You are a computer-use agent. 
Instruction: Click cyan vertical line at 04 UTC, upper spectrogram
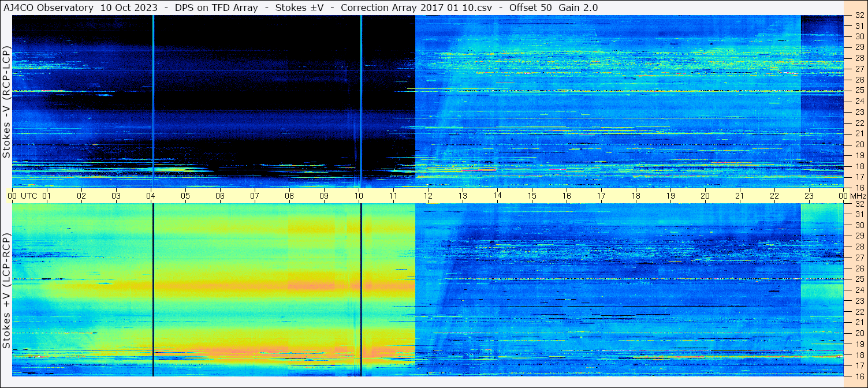(153, 102)
